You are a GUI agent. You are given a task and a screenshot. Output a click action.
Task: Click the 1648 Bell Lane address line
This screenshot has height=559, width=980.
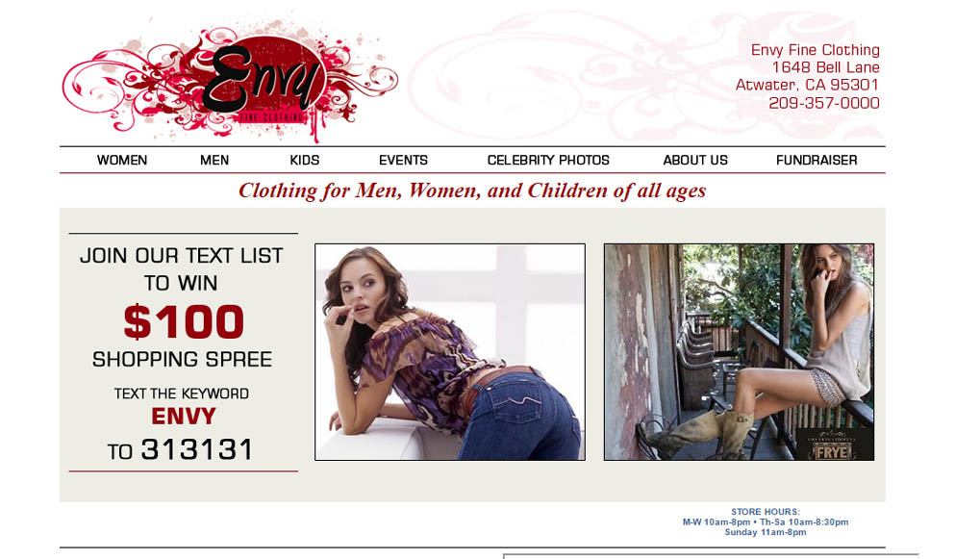tap(825, 67)
